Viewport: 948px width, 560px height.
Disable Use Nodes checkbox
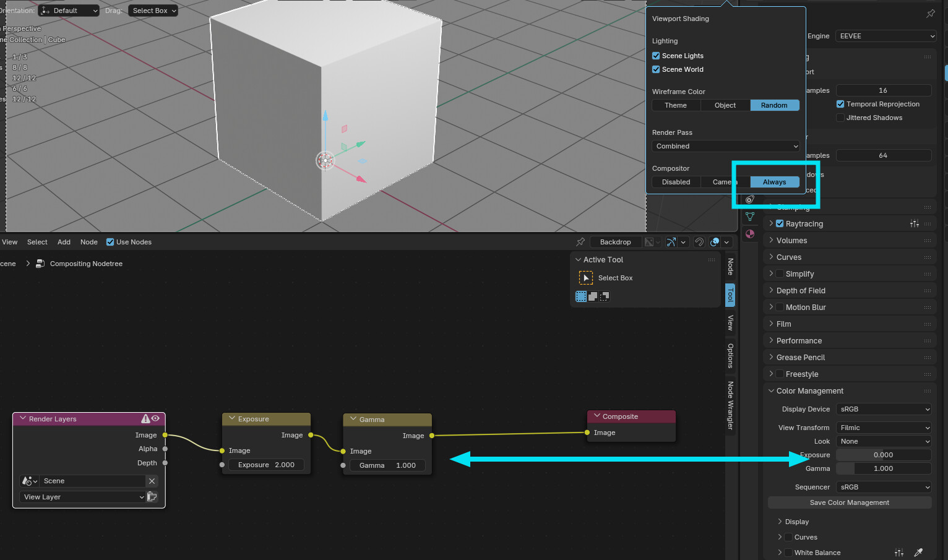tap(110, 242)
